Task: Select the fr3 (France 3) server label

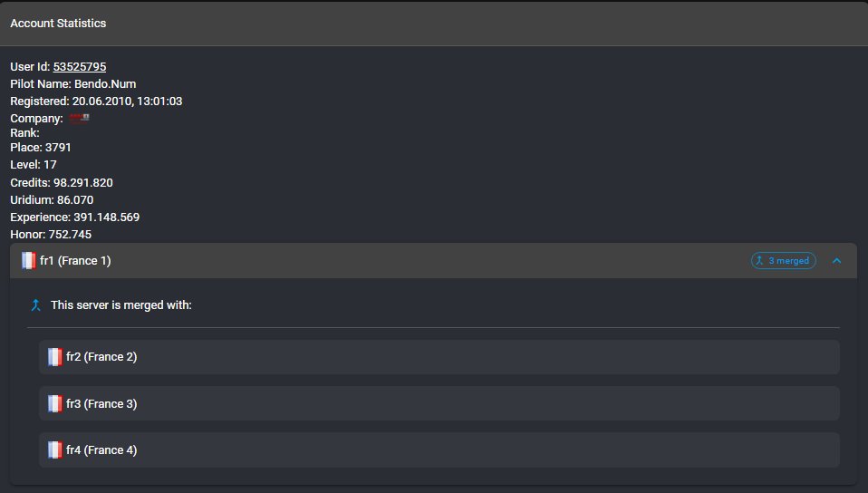Action: coord(101,403)
